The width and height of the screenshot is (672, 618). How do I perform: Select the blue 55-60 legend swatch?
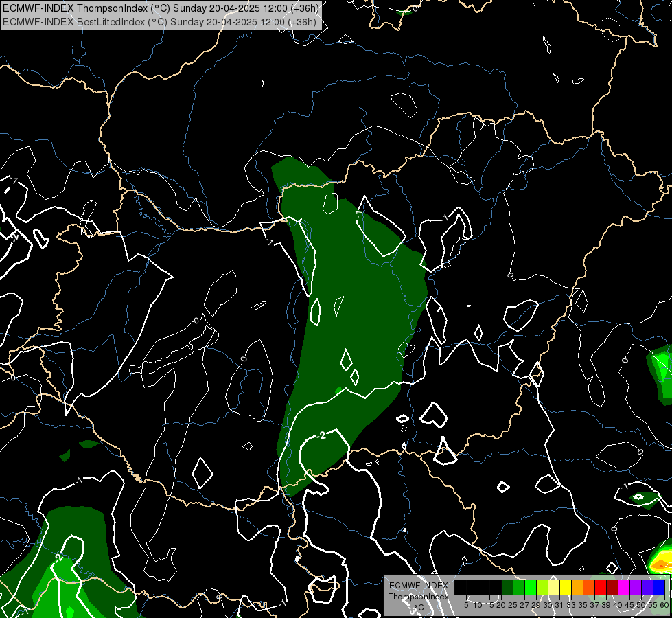(659, 587)
